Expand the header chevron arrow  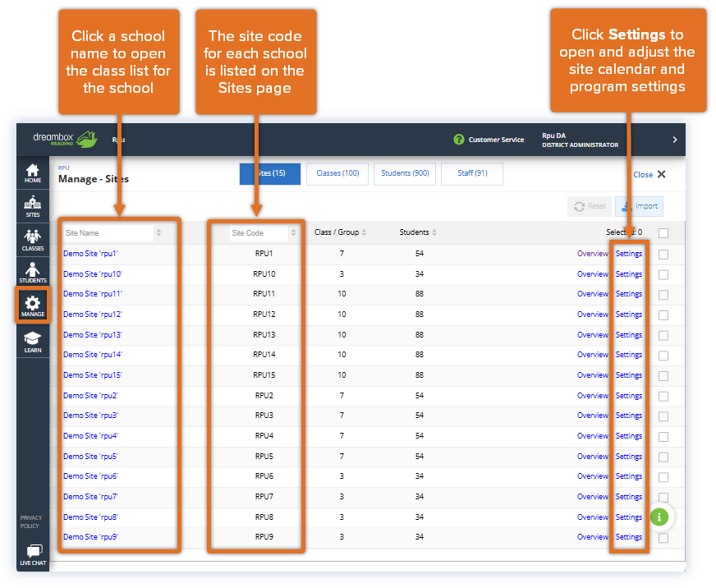674,140
